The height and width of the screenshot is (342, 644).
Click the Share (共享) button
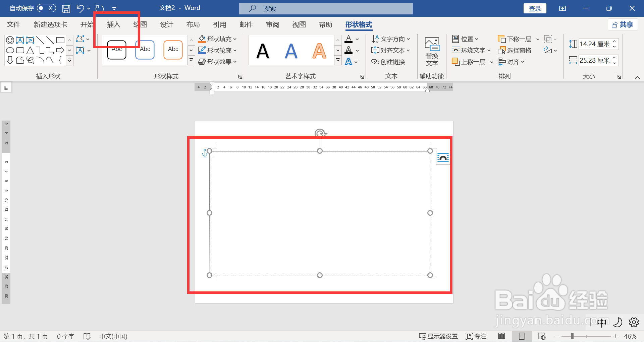pyautogui.click(x=623, y=24)
